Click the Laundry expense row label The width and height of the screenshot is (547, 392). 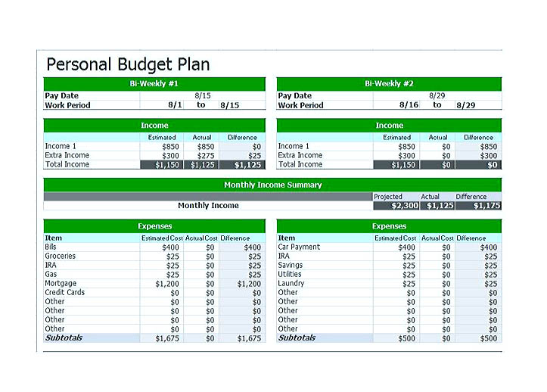[x=291, y=284]
